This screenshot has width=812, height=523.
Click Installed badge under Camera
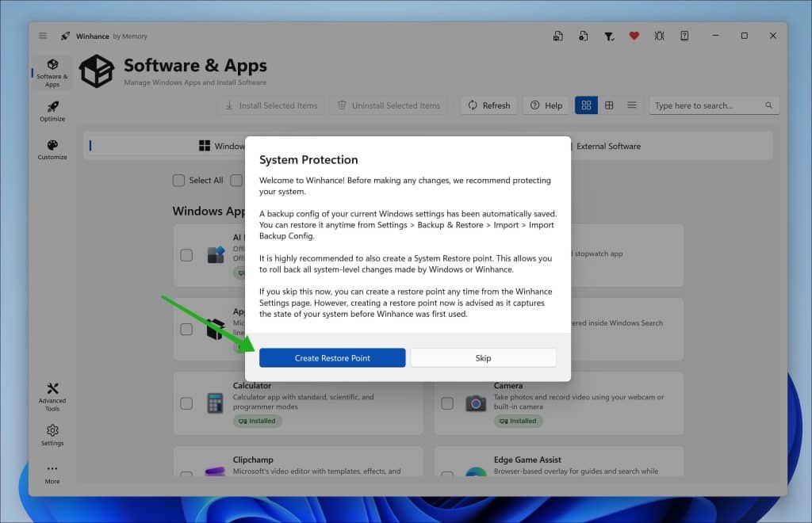click(518, 421)
